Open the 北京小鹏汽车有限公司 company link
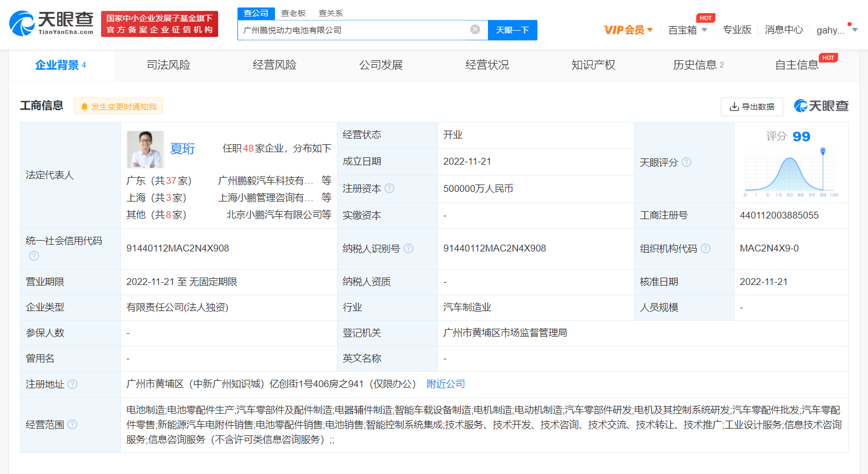This screenshot has width=868, height=474. coord(274,215)
